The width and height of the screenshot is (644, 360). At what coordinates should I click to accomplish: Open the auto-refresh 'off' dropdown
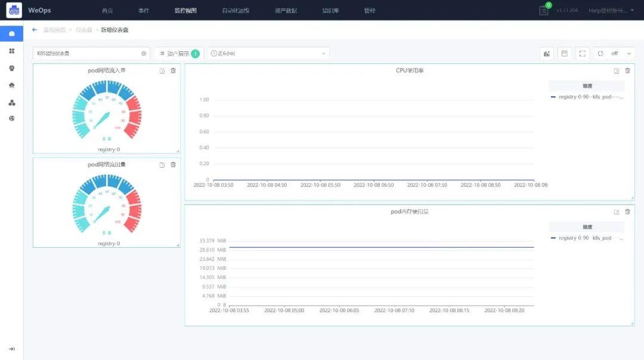[621, 54]
